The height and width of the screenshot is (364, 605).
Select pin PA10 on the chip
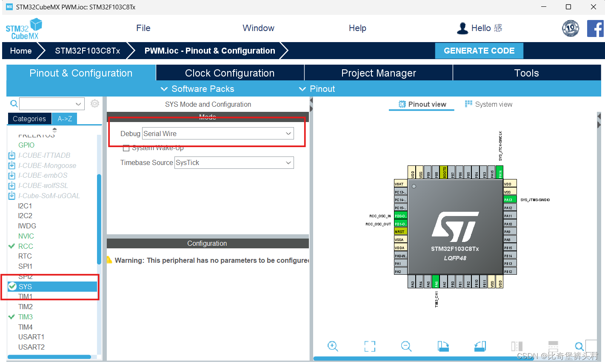click(x=510, y=224)
